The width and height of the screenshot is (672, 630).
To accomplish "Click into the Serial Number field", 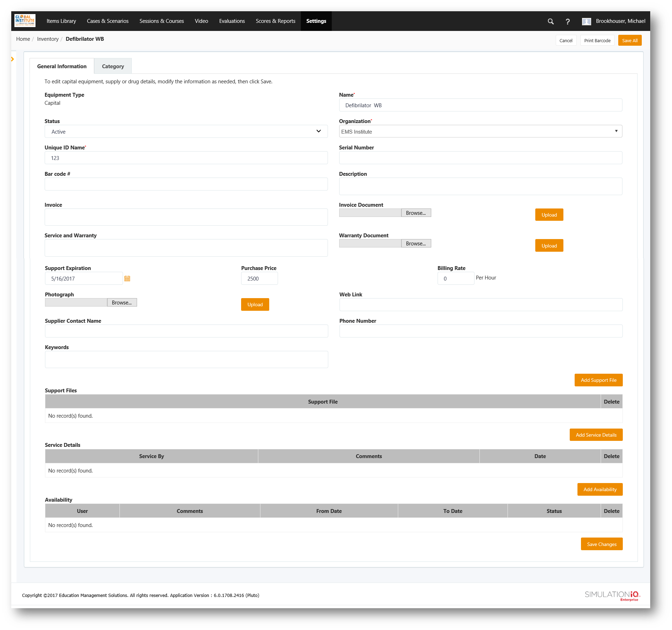I will click(x=480, y=158).
